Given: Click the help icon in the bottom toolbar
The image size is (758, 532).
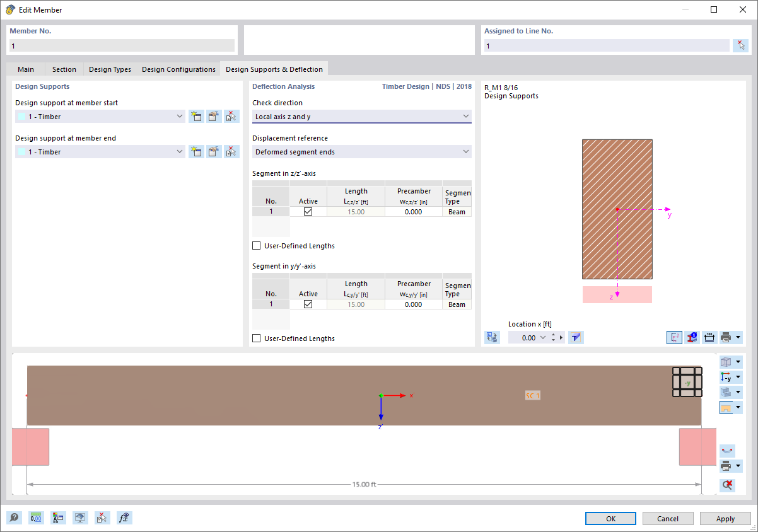Looking at the screenshot, I should pos(14,518).
